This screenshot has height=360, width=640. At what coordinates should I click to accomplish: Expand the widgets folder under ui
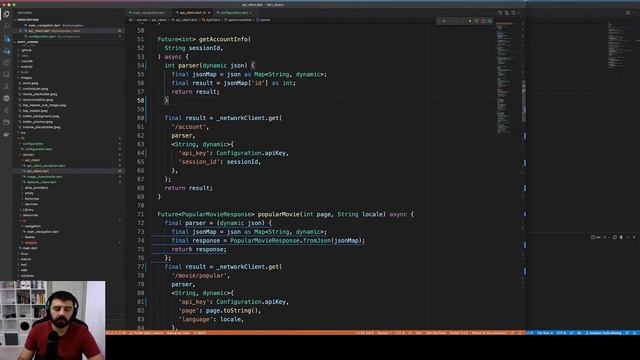coord(30,242)
